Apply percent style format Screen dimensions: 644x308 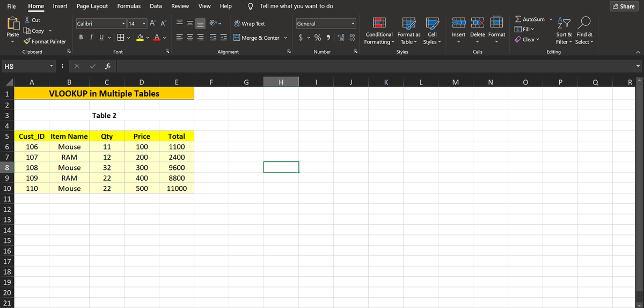click(318, 38)
